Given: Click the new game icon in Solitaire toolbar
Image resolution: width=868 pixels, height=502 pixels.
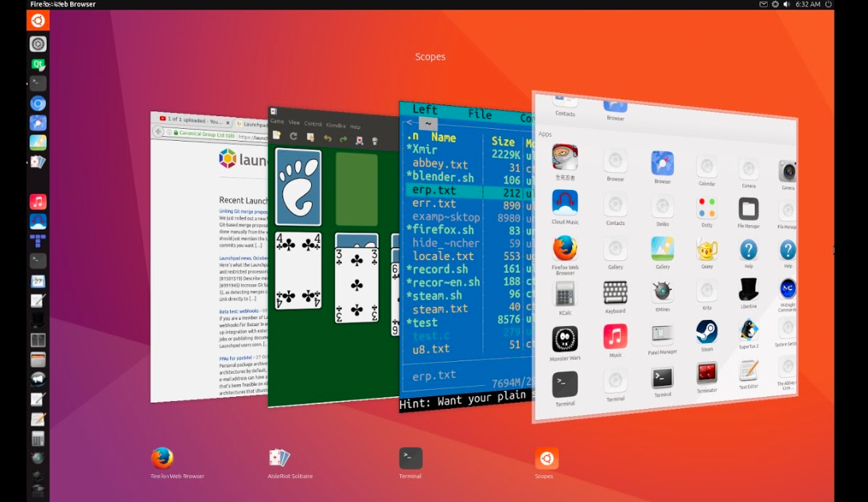Looking at the screenshot, I should click(277, 135).
